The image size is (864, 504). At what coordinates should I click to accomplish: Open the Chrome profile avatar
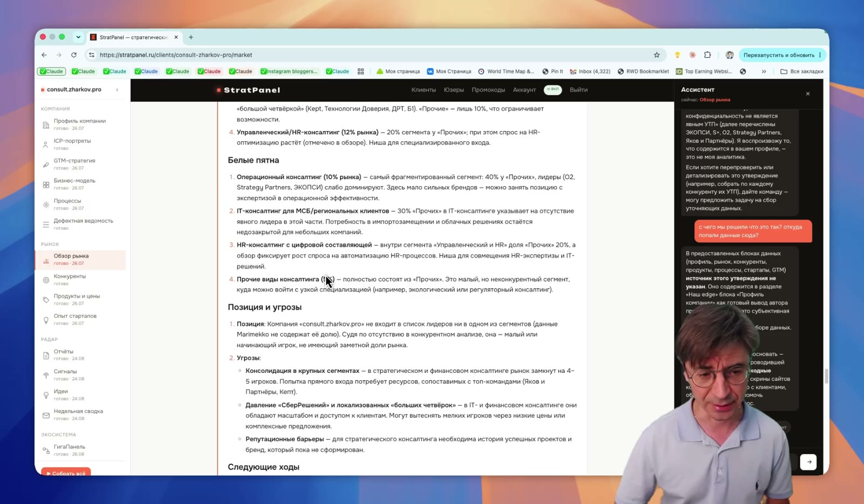(x=730, y=55)
